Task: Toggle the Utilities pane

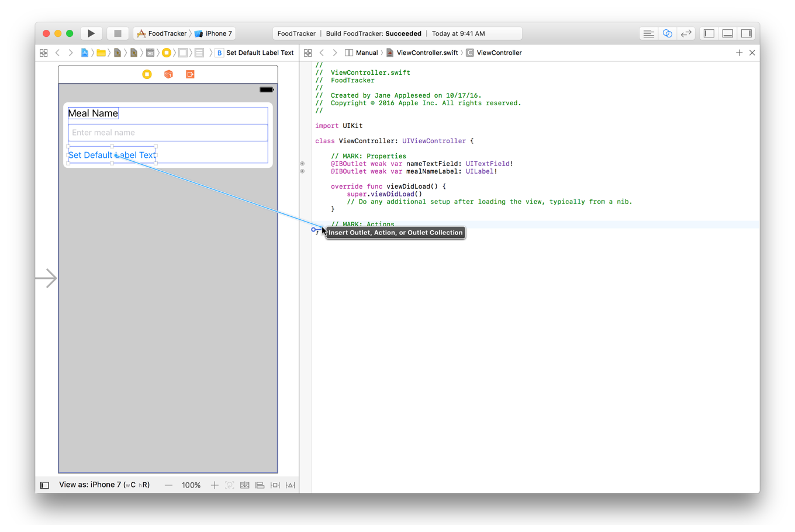Action: click(x=746, y=33)
